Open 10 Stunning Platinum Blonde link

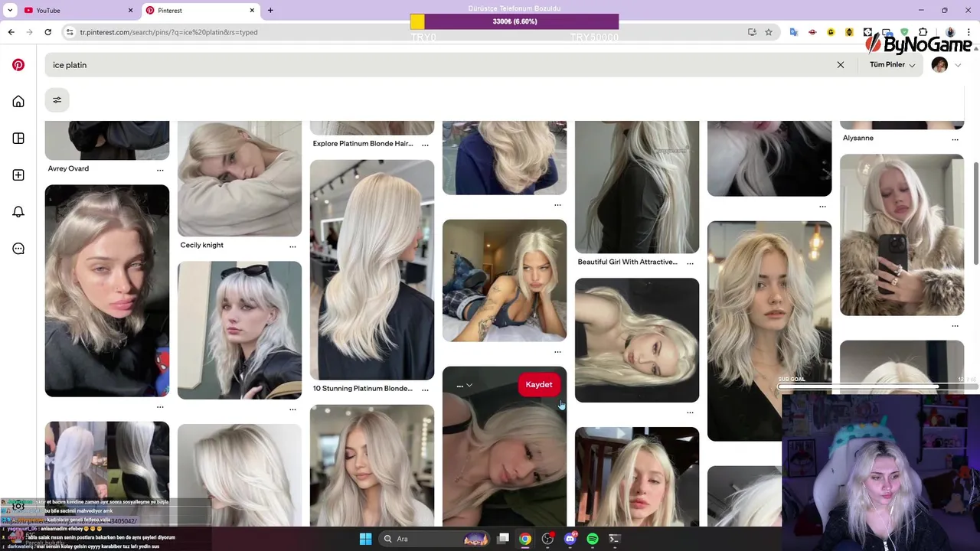coord(363,388)
